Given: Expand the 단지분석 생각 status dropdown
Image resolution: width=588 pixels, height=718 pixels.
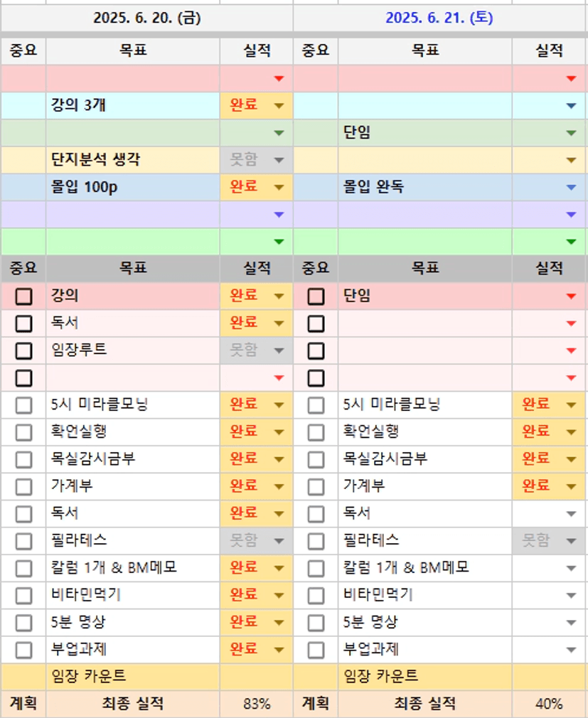Looking at the screenshot, I should pos(279,160).
